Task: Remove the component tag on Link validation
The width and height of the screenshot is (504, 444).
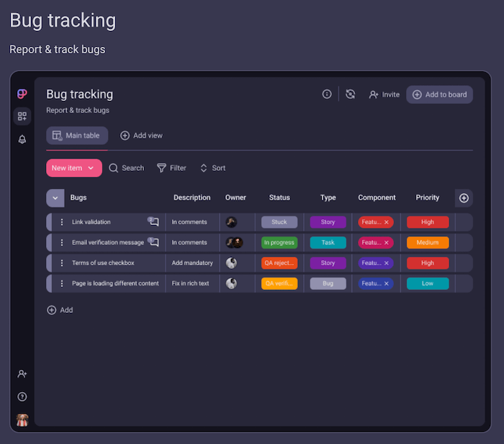Action: click(387, 223)
